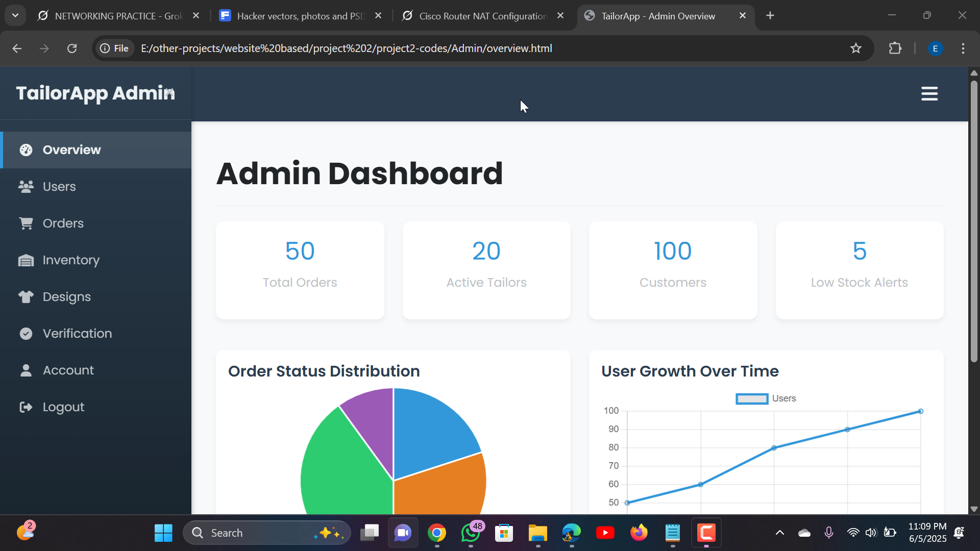Open the taskbar clock and date
980x551 pixels.
pos(927,533)
